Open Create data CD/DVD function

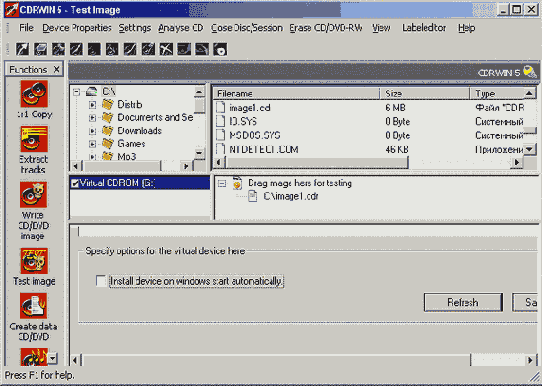pos(34,306)
